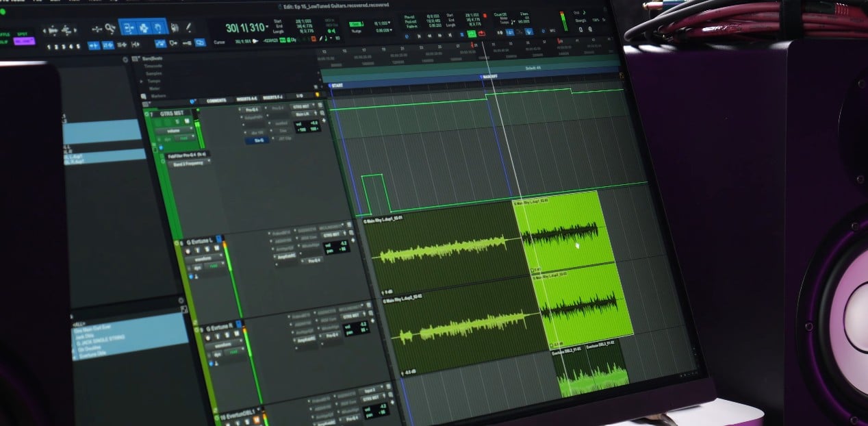Select the Scrubber speaker tool

click(x=175, y=28)
